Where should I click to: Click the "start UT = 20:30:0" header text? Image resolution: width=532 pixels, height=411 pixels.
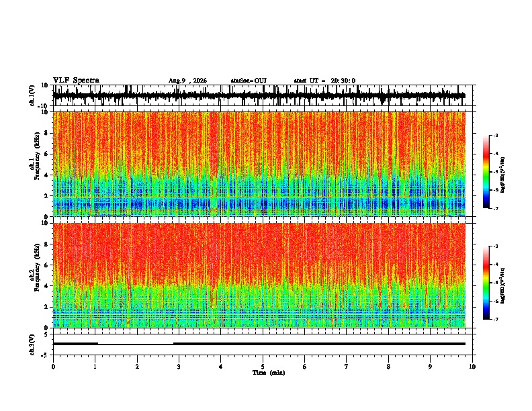[x=324, y=81]
